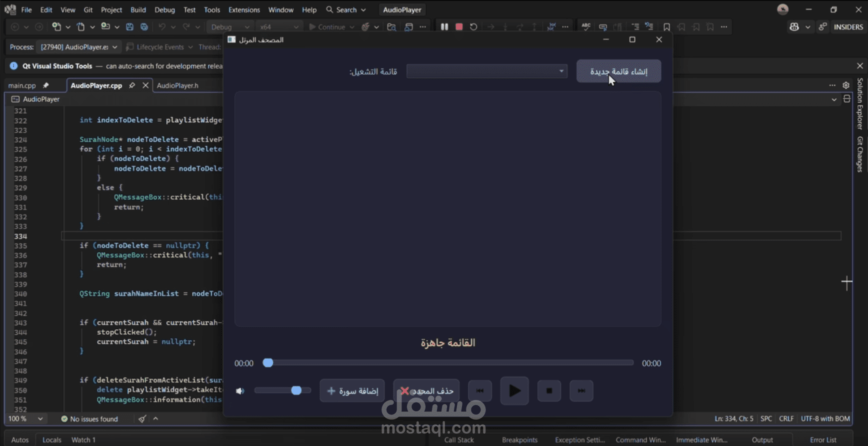The width and height of the screenshot is (868, 446).
Task: Switch to the main.cpp tab
Action: tap(22, 85)
